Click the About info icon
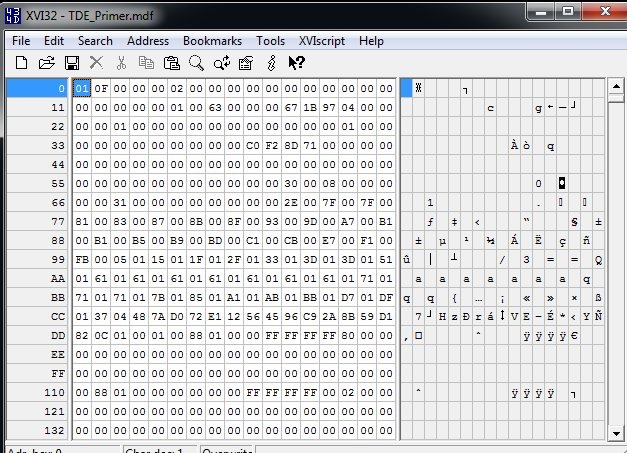 click(x=271, y=62)
